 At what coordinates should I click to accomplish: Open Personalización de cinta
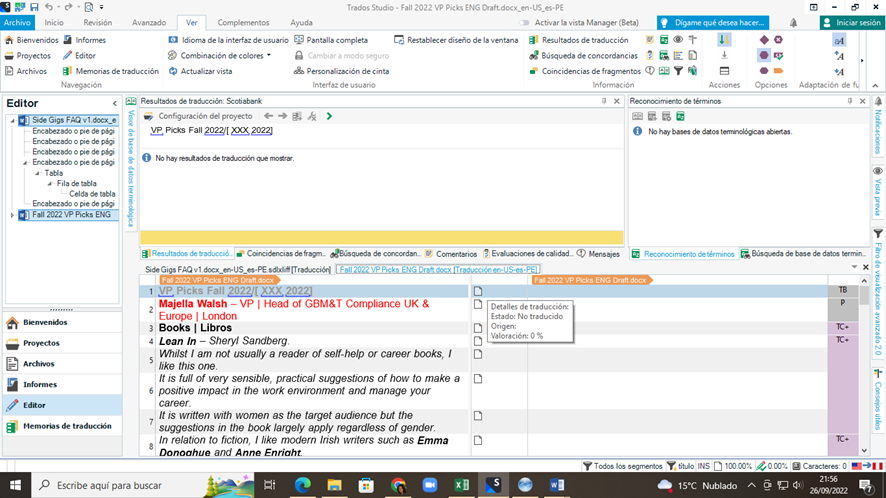coord(341,71)
